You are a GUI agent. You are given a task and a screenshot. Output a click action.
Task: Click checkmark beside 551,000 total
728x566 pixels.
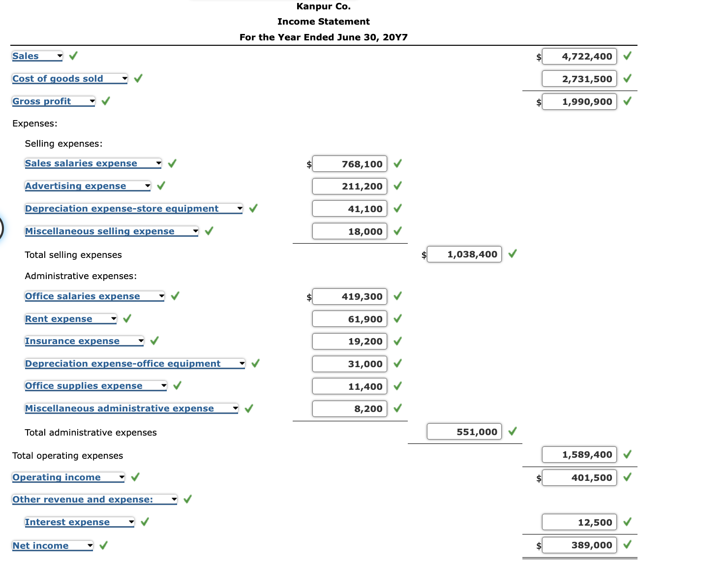point(513,431)
